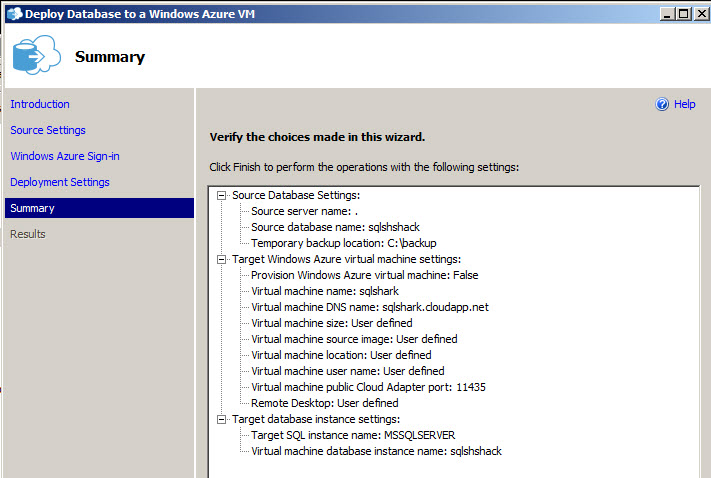Image resolution: width=711 pixels, height=478 pixels.
Task: Select 'Virtual machine public Cloud Adapter port: 11435' row
Action: [368, 387]
